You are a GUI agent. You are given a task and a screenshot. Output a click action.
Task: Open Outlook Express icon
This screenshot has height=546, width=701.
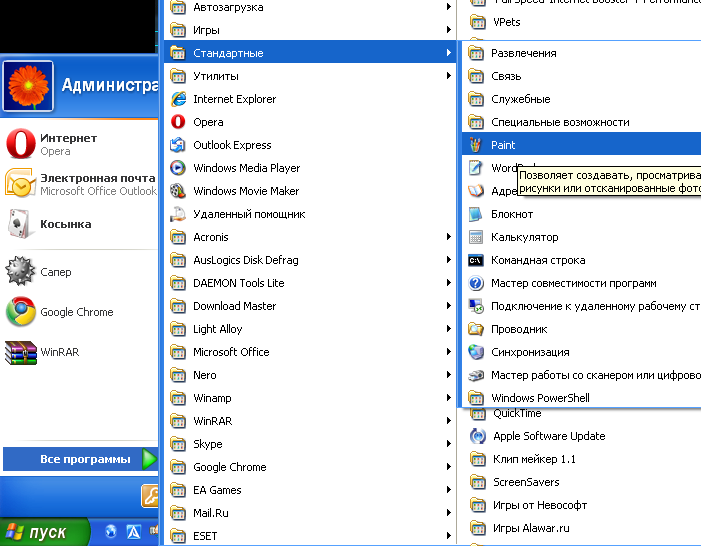pyautogui.click(x=178, y=145)
